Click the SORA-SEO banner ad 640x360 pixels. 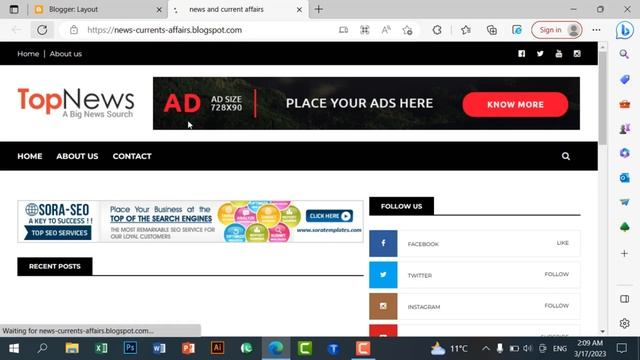click(x=190, y=221)
